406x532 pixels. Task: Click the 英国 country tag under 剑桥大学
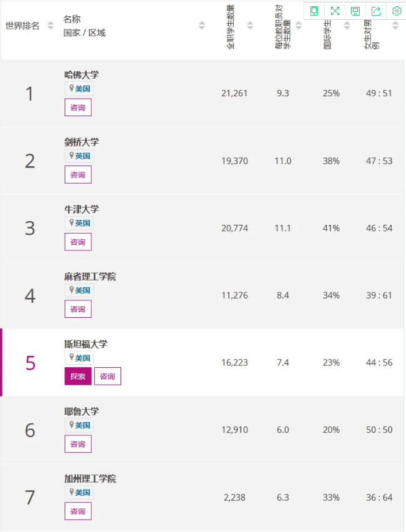click(x=82, y=156)
